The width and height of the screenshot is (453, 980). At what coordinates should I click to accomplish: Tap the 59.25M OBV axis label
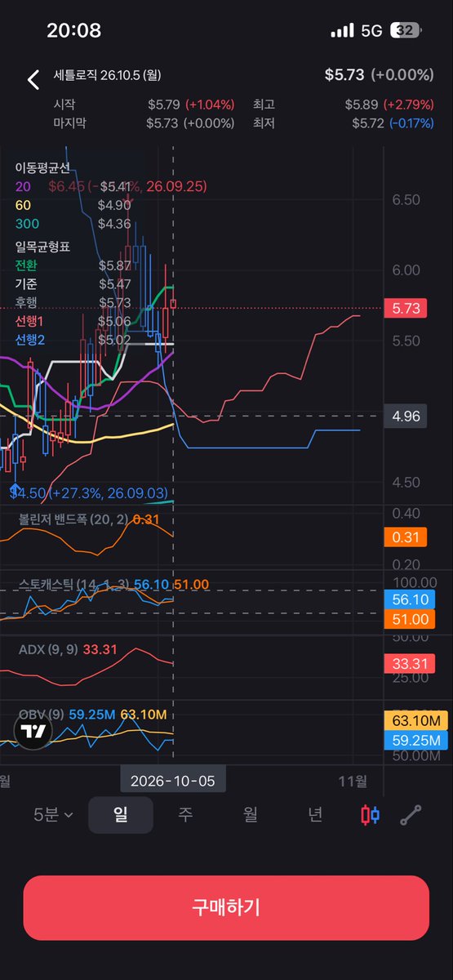pos(416,740)
